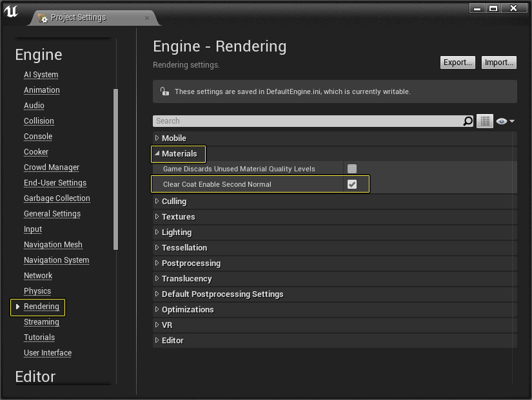This screenshot has height=400, width=532.
Task: Select the Physics settings category
Action: [37, 291]
